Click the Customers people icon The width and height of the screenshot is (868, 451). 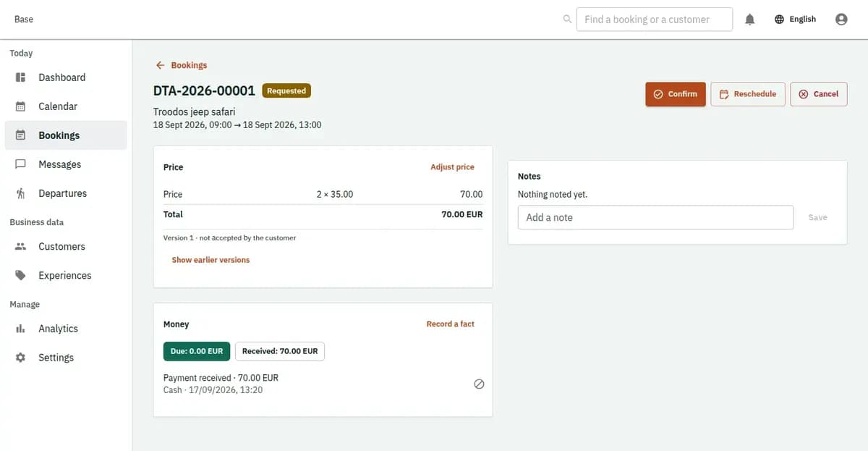(x=21, y=246)
